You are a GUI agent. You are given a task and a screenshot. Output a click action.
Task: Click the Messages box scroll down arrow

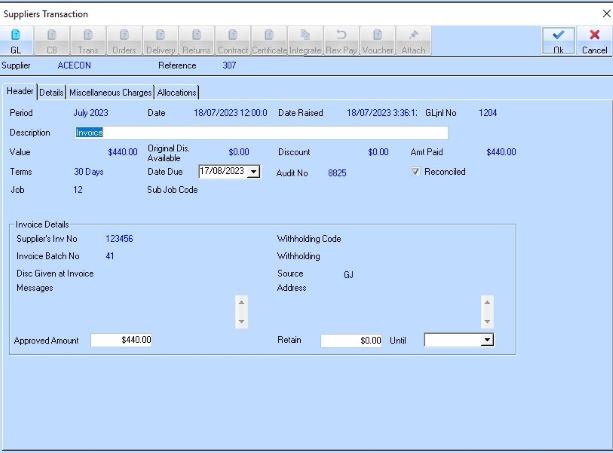tap(240, 321)
